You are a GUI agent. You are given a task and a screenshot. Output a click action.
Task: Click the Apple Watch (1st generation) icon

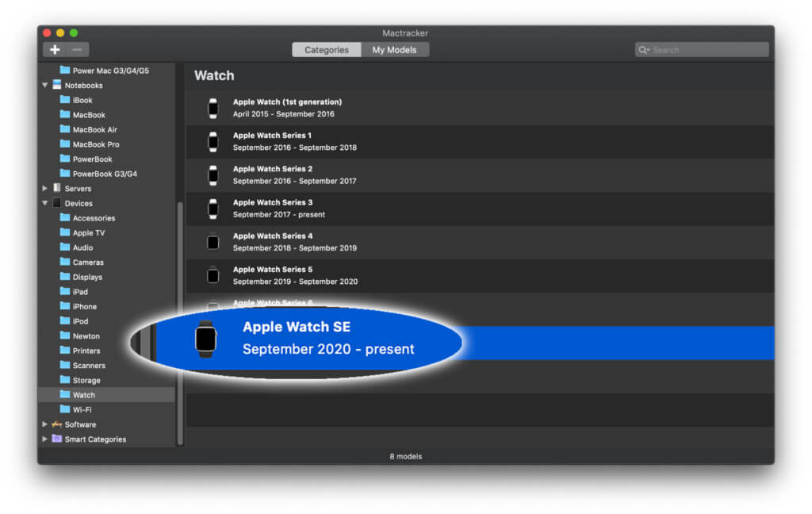[x=213, y=108]
